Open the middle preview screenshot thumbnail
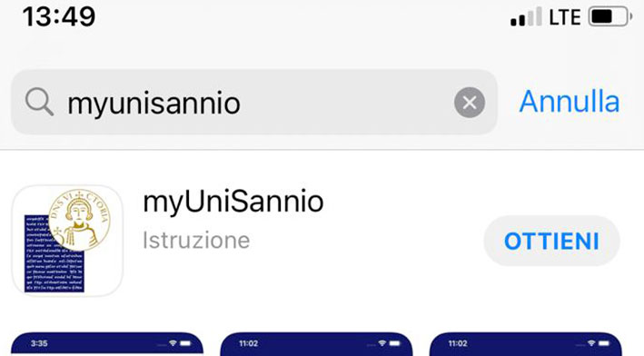The image size is (644, 356). tap(316, 344)
